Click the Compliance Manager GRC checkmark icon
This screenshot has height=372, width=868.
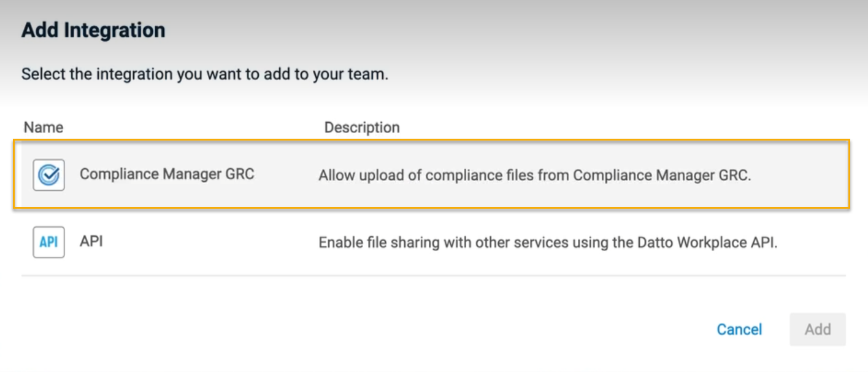[48, 175]
